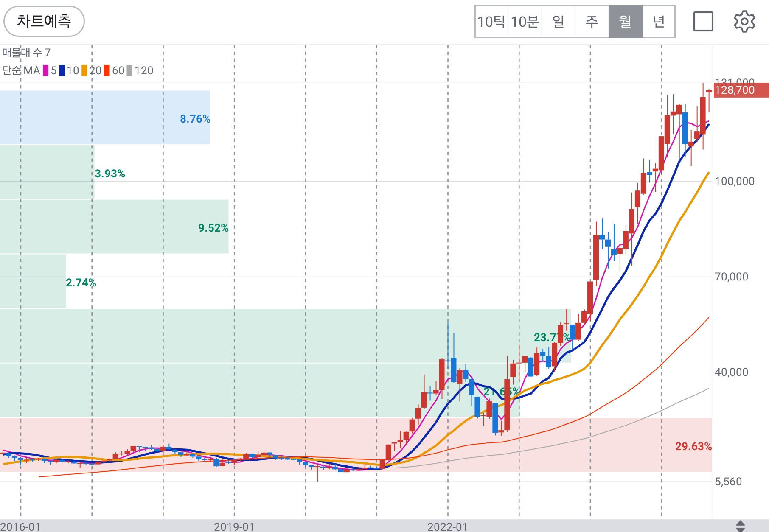Click the 29.63% volume profile label

[693, 446]
